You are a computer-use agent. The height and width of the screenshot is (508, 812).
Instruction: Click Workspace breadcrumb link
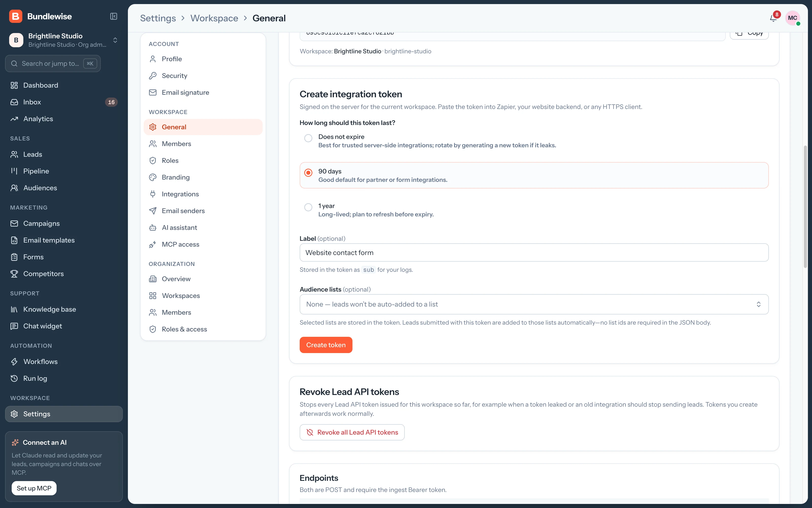214,18
